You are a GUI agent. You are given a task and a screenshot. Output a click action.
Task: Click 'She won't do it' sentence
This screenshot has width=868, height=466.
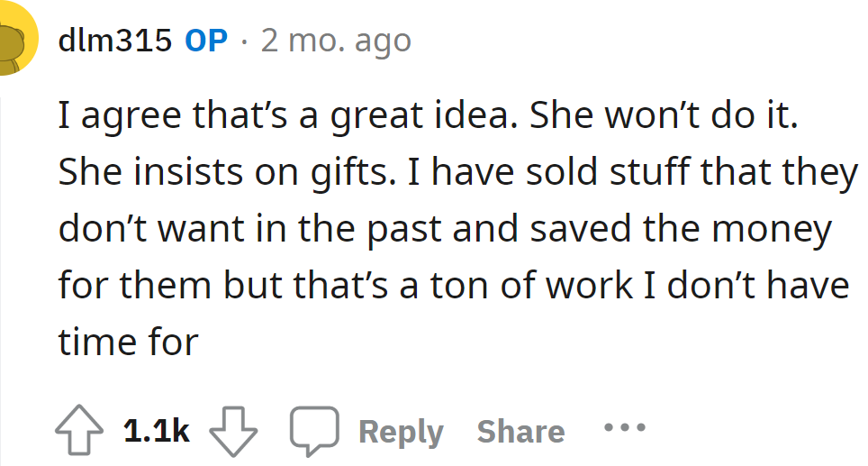664,119
